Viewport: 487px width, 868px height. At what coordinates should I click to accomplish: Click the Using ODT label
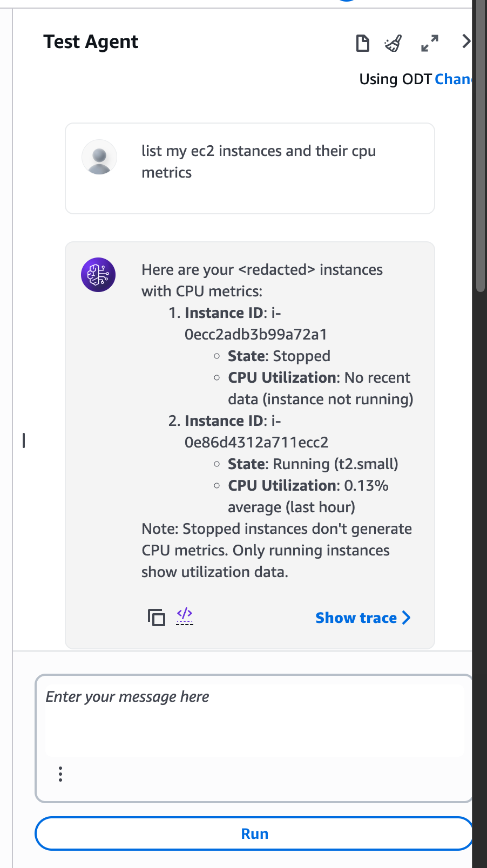click(x=395, y=79)
